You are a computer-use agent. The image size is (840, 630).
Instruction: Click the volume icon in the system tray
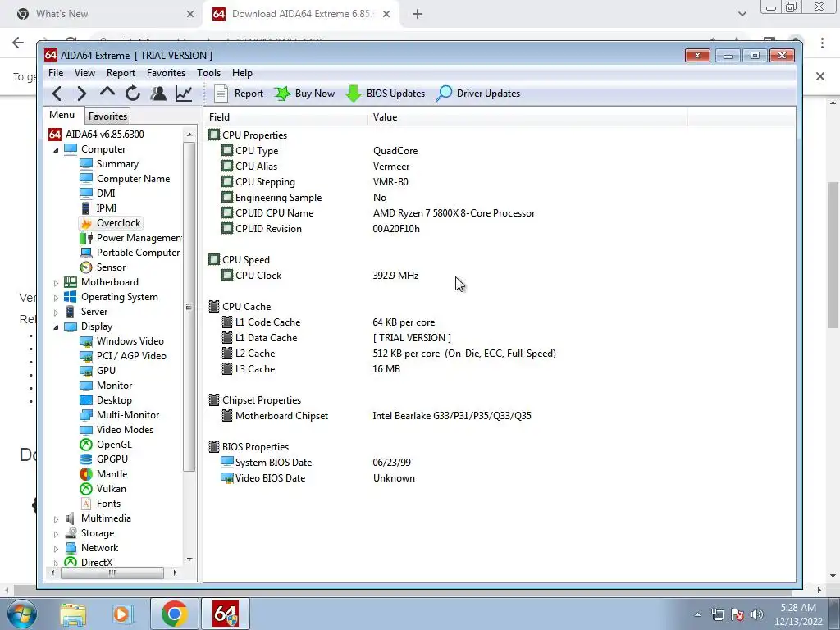(757, 614)
